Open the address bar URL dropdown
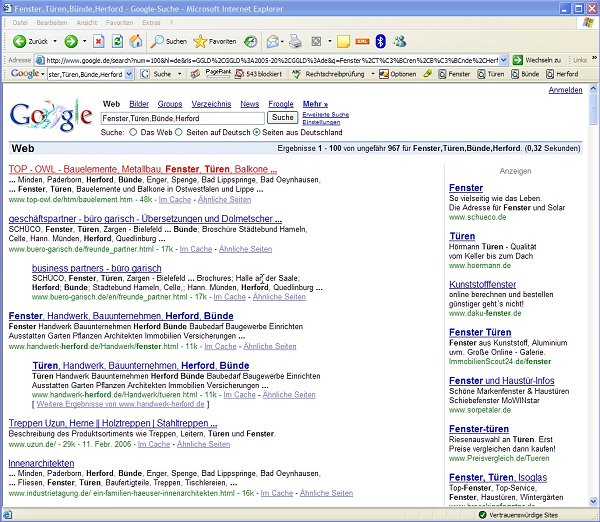 pyautogui.click(x=503, y=59)
